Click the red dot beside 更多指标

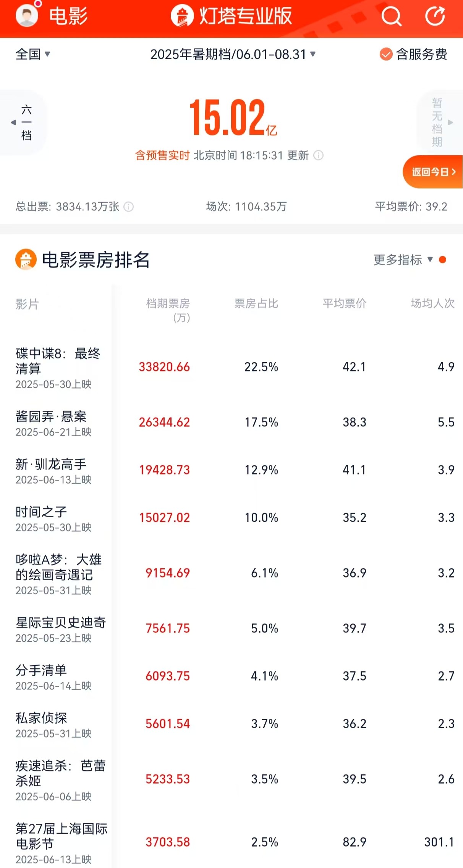442,260
